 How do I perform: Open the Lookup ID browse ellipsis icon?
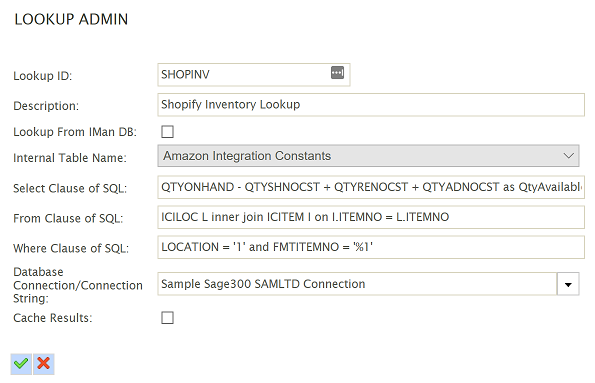(337, 73)
